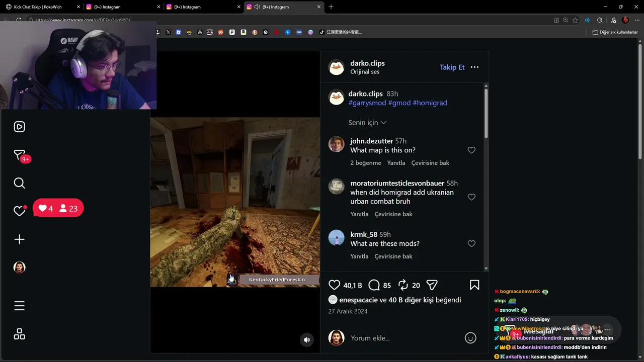Open the TikTok bookmark with Chinese title
Viewport: 644px width, 362px height.
tap(341, 32)
